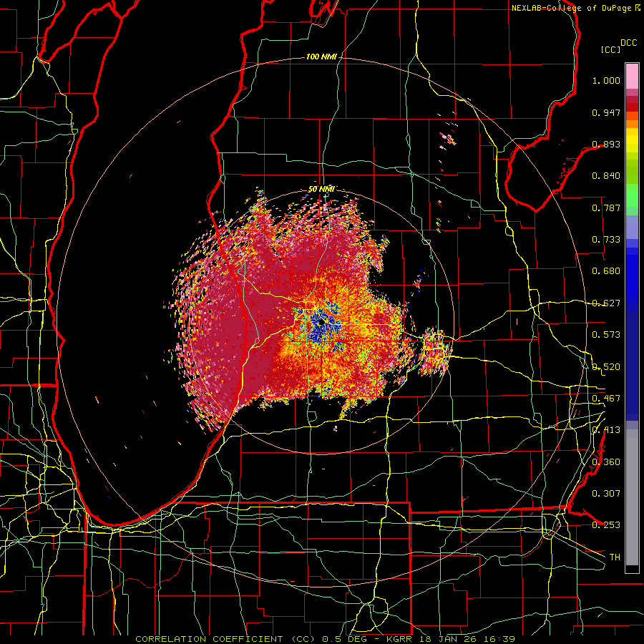Click the isolated echo cluster east of the radar
The image size is (644, 644).
[436, 351]
